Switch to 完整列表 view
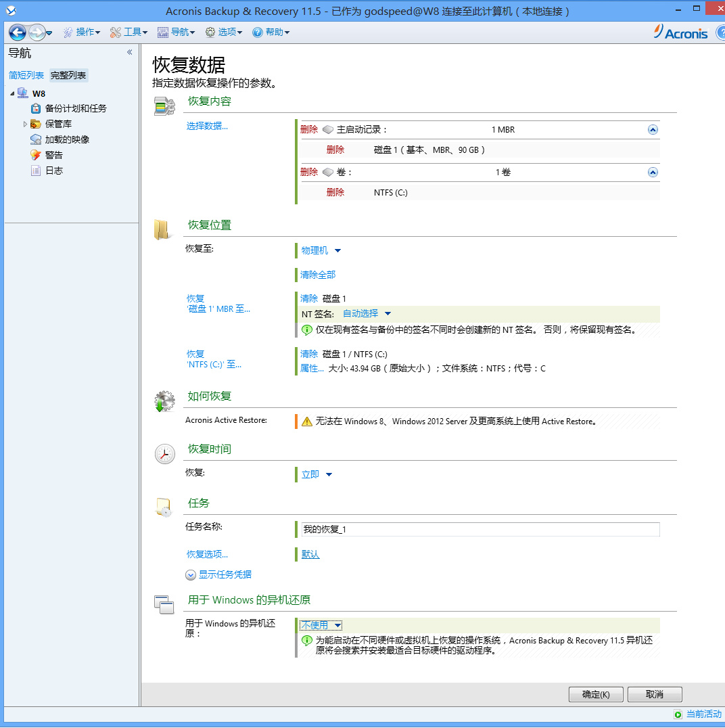Image resolution: width=725 pixels, height=728 pixels. [x=68, y=75]
